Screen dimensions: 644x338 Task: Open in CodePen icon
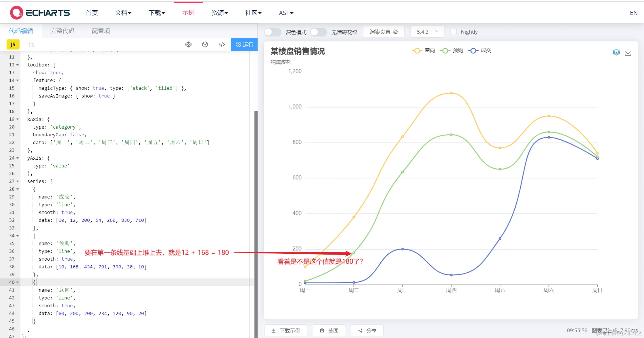(188, 44)
